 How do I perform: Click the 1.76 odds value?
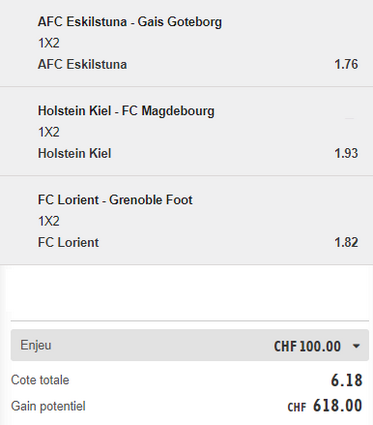[346, 64]
